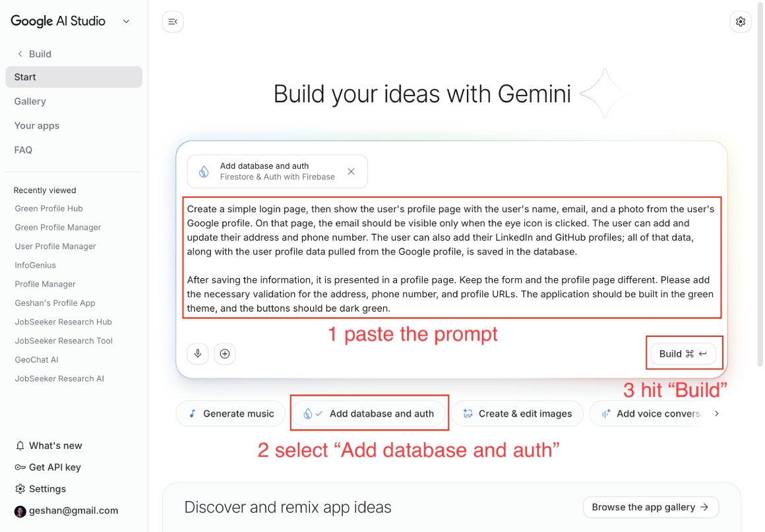Click Browse the app gallery
Viewport: 765px width, 532px height.
click(x=650, y=507)
